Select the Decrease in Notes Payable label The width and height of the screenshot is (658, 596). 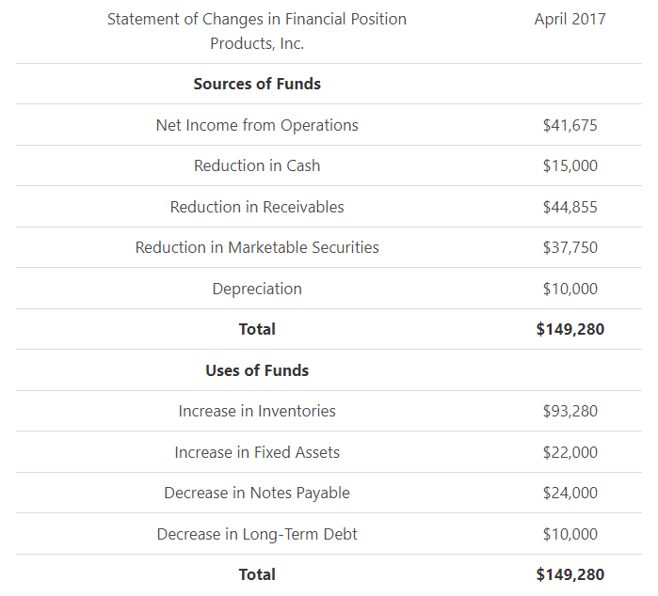click(x=257, y=493)
